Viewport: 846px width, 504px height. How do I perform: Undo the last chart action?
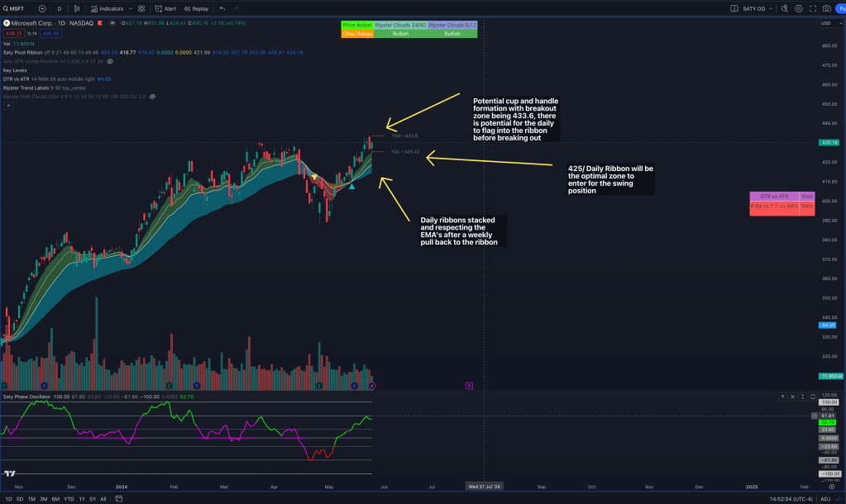[x=222, y=8]
